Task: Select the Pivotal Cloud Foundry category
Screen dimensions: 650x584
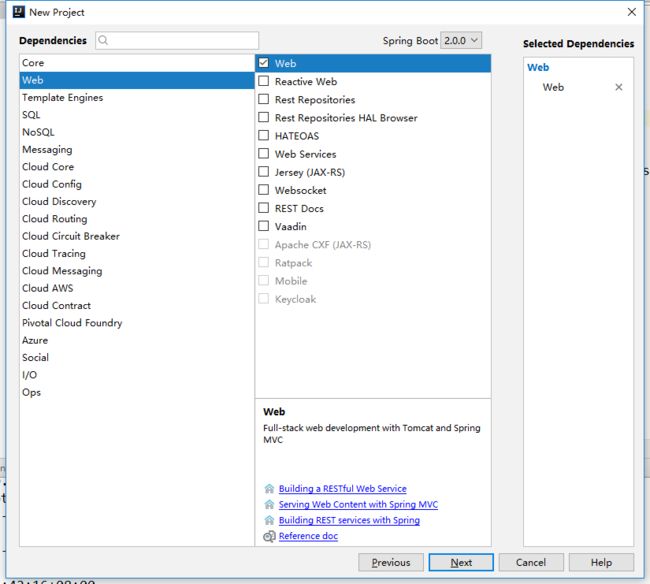Action: 137,323
